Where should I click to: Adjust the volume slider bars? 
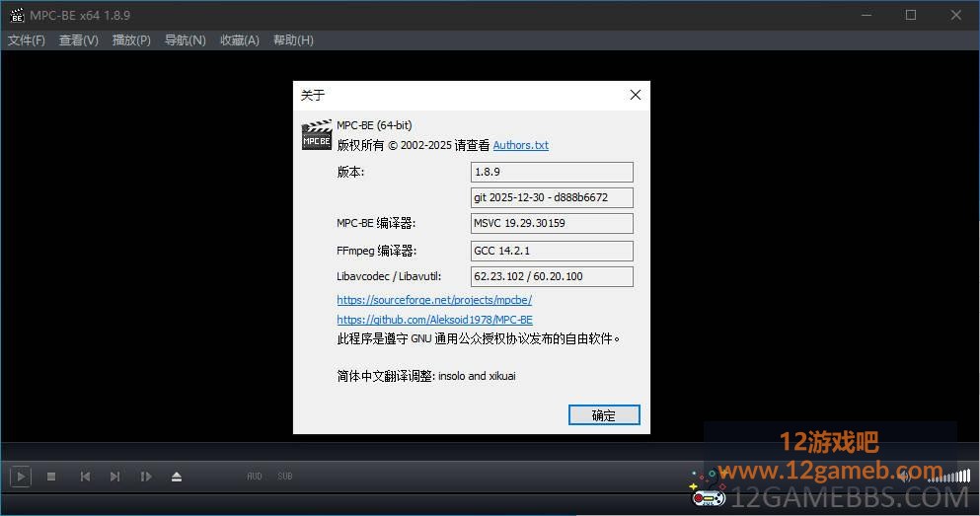tap(948, 477)
